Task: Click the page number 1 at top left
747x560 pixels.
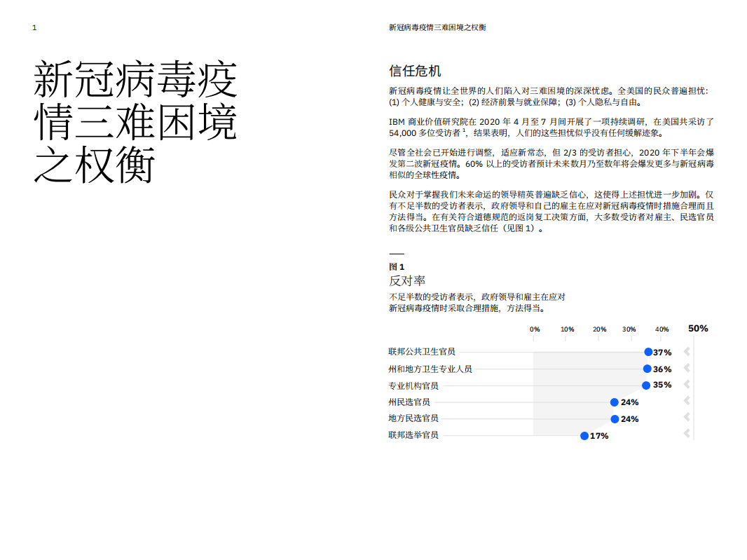Action: coord(34,27)
